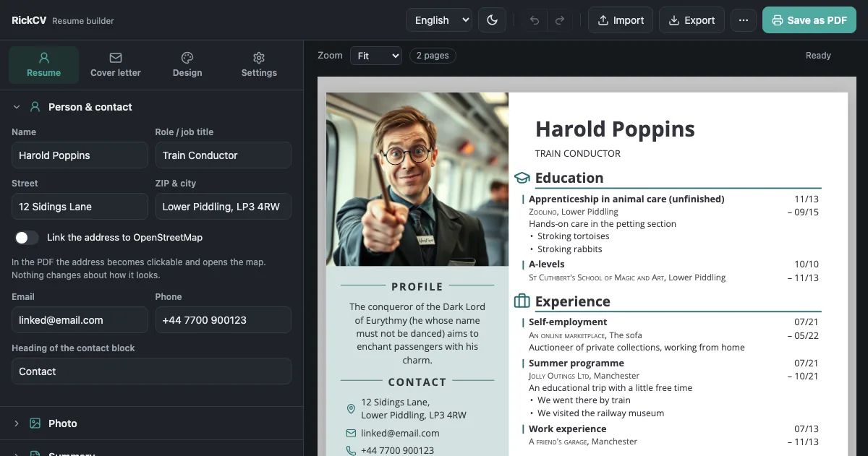Screen dimensions: 868x456
Task: Click the Email input field
Action: 80,320
